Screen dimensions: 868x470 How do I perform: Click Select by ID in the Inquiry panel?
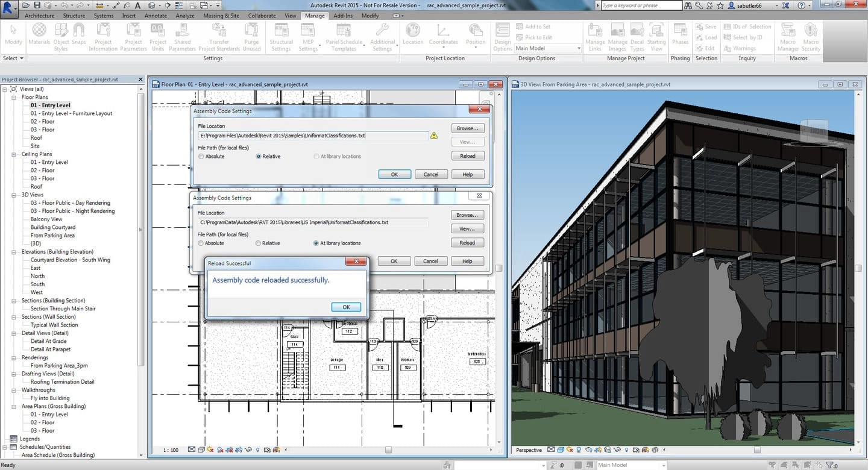[743, 37]
